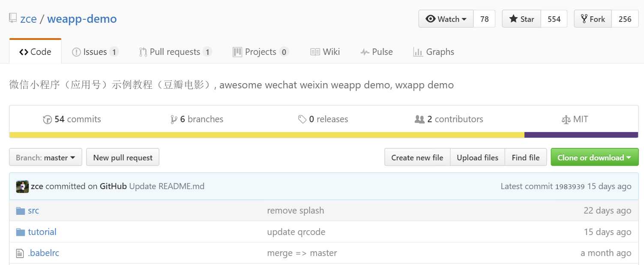Click the Upload files button
644x265 pixels.
pyautogui.click(x=478, y=157)
